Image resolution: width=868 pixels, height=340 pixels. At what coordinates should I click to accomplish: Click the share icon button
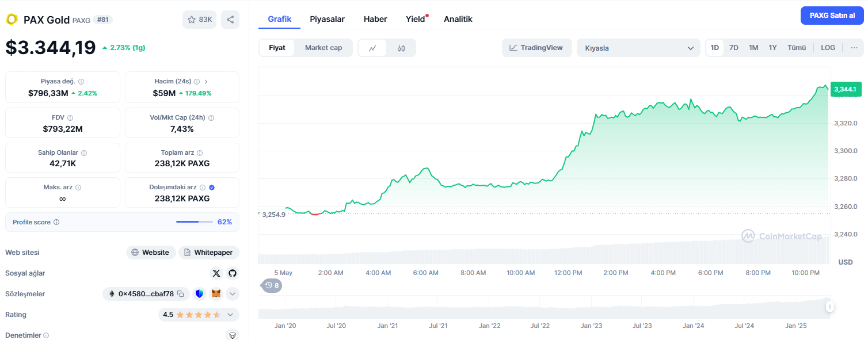click(x=230, y=20)
